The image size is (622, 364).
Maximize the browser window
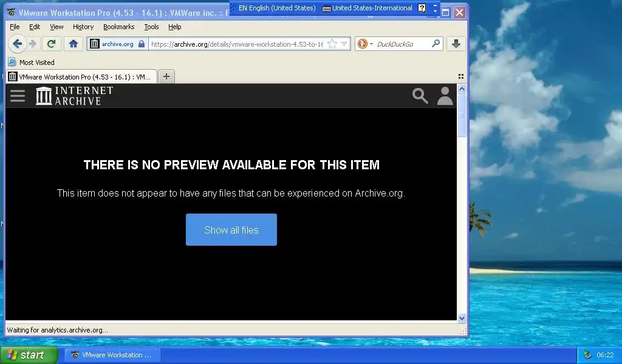coord(445,13)
